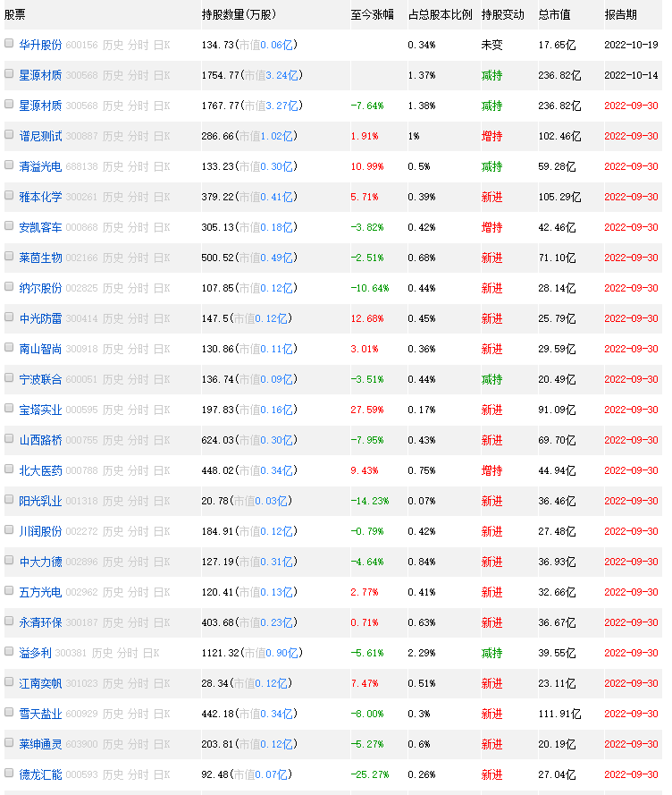This screenshot has width=672, height=795.
Task: Click the 占总股本比例 column header
Action: coord(440,14)
